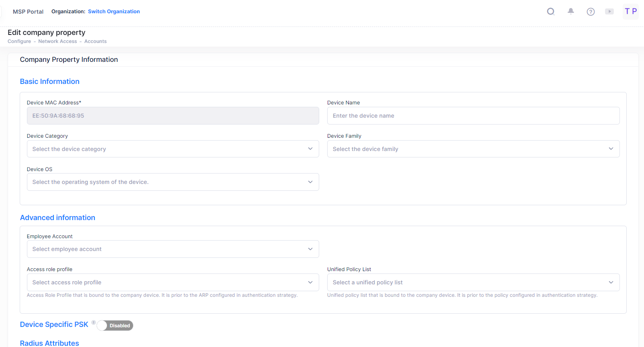This screenshot has width=644, height=347.
Task: Click the Device MAC Address field
Action: click(173, 116)
